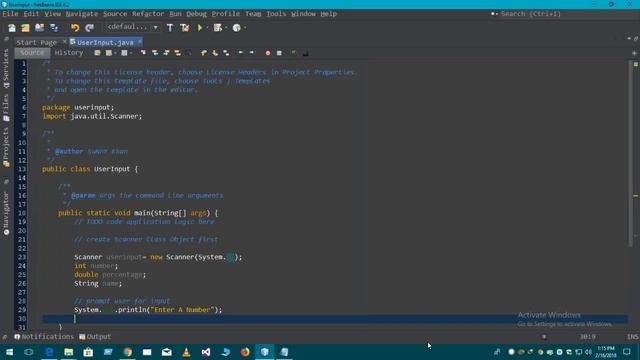
Task: Open the Navigate menu
Action: (82, 13)
